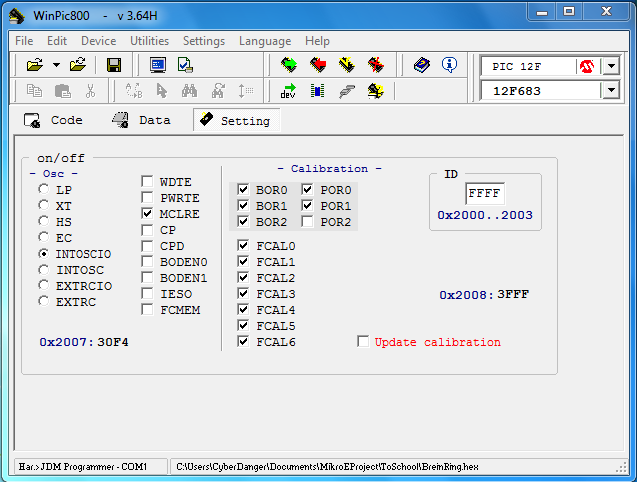This screenshot has width=637, height=482.
Task: Open the Device menu
Action: tap(99, 41)
